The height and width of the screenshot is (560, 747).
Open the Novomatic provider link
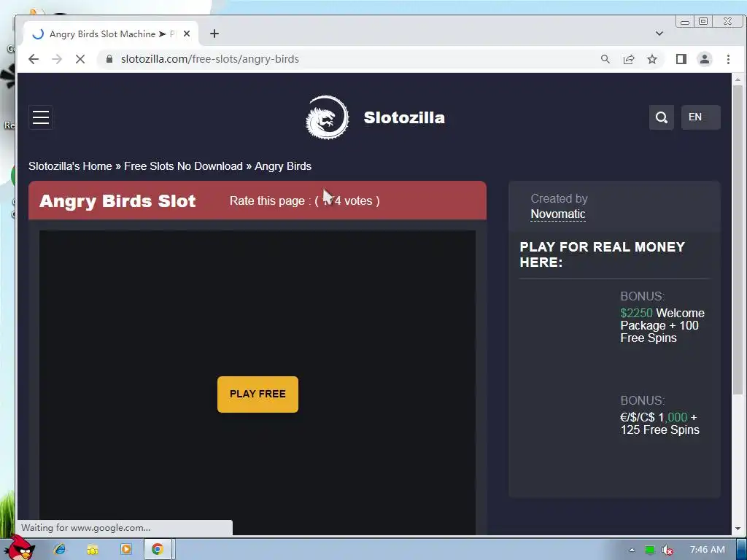click(558, 214)
